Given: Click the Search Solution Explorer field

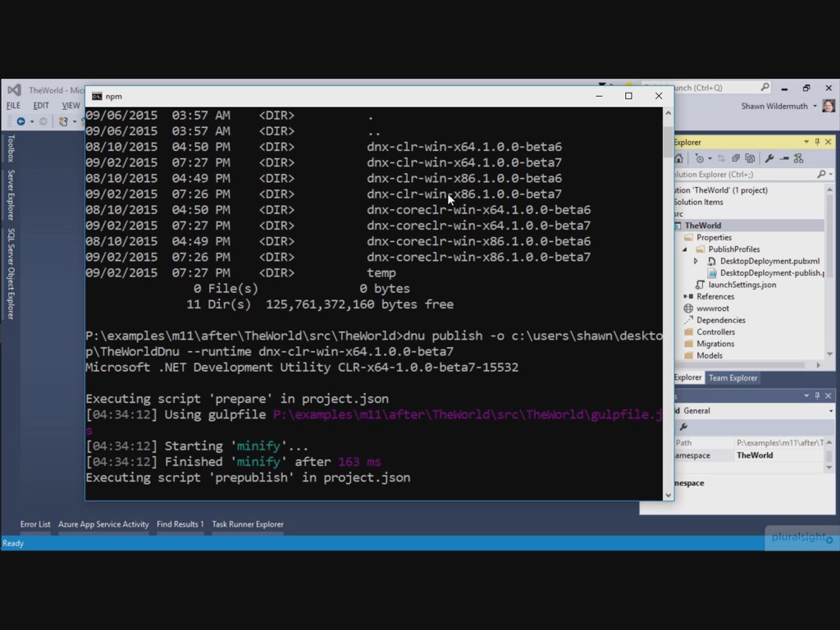Looking at the screenshot, I should [x=745, y=175].
